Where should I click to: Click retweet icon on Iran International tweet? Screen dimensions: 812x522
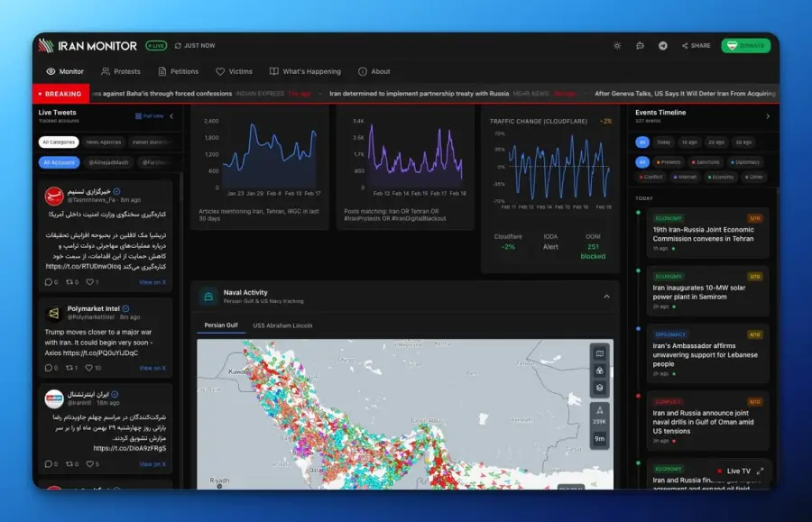point(69,464)
